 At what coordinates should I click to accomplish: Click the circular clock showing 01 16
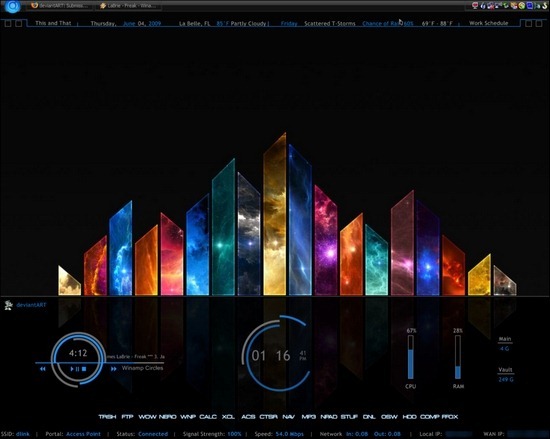276,353
